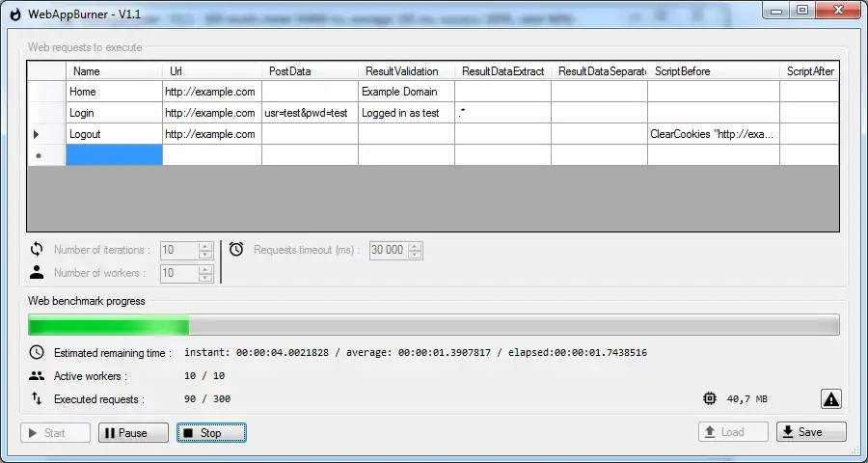This screenshot has height=463, width=868.
Task: Click the remaining time clock icon
Action: [x=37, y=352]
